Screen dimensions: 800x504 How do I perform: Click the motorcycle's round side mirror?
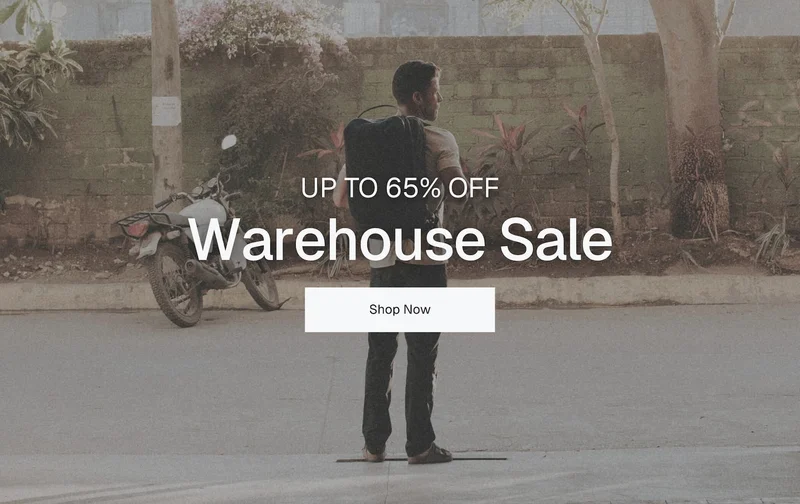[x=229, y=142]
